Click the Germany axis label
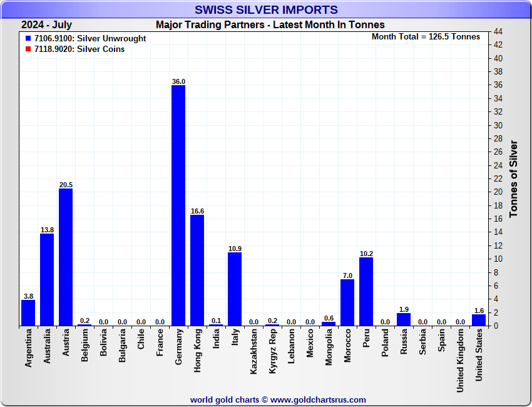This screenshot has width=532, height=407. coord(178,347)
